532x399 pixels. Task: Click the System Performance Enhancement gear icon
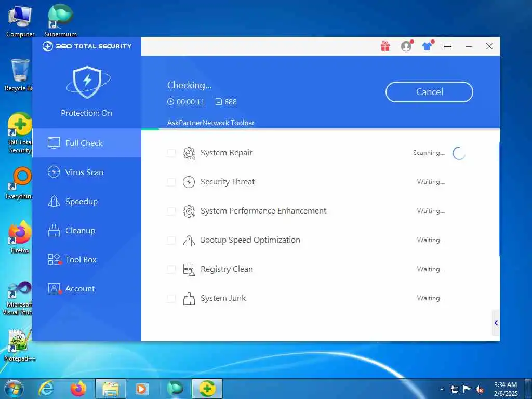[x=189, y=211]
